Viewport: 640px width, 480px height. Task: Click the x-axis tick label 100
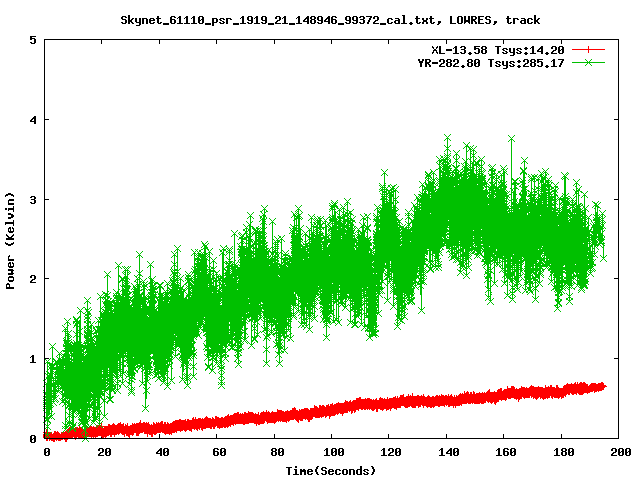coord(332,452)
